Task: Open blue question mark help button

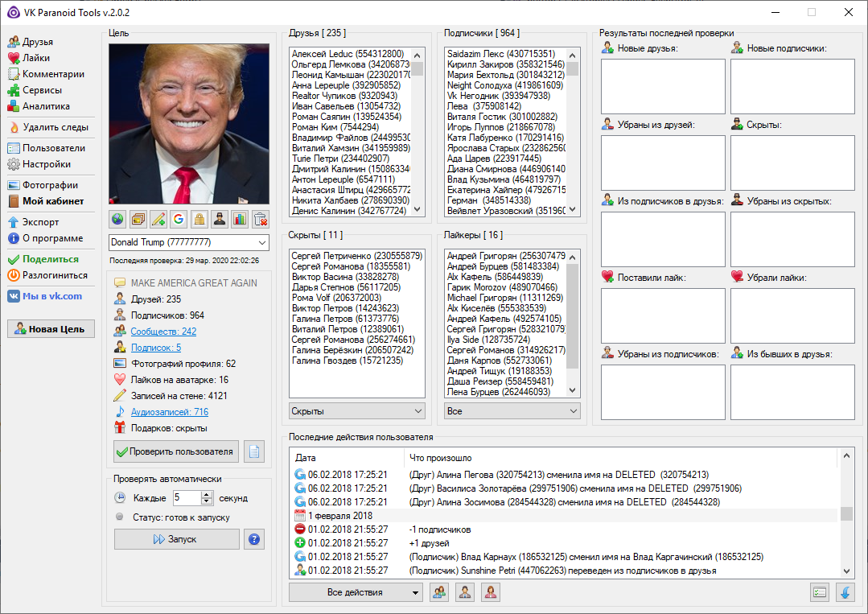Action: tap(254, 539)
